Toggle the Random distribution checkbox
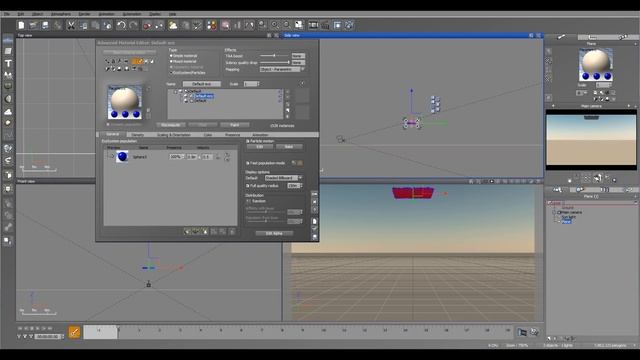The image size is (640, 360). click(x=248, y=201)
